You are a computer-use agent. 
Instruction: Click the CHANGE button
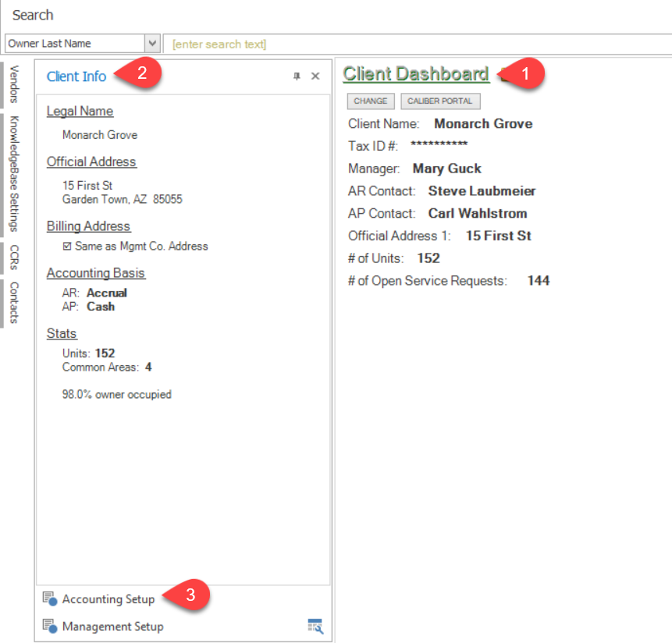click(x=371, y=101)
